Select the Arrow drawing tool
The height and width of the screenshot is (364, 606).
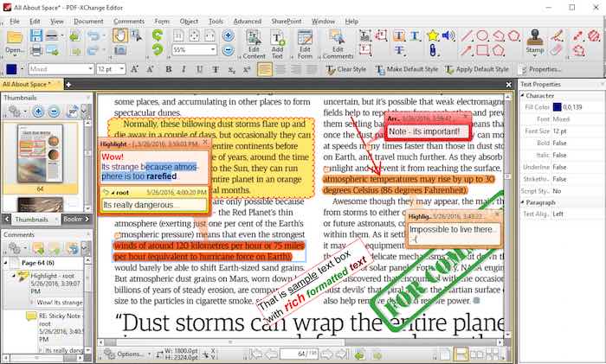[x=467, y=50]
